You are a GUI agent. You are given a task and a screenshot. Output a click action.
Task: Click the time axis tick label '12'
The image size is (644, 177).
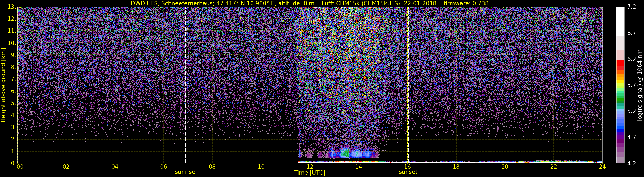click(x=310, y=167)
